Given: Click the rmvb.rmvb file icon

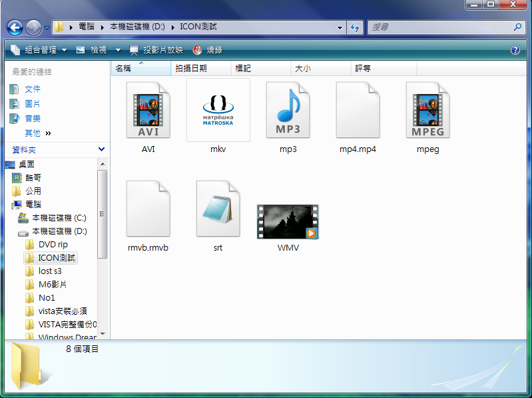Looking at the screenshot, I should [x=148, y=209].
